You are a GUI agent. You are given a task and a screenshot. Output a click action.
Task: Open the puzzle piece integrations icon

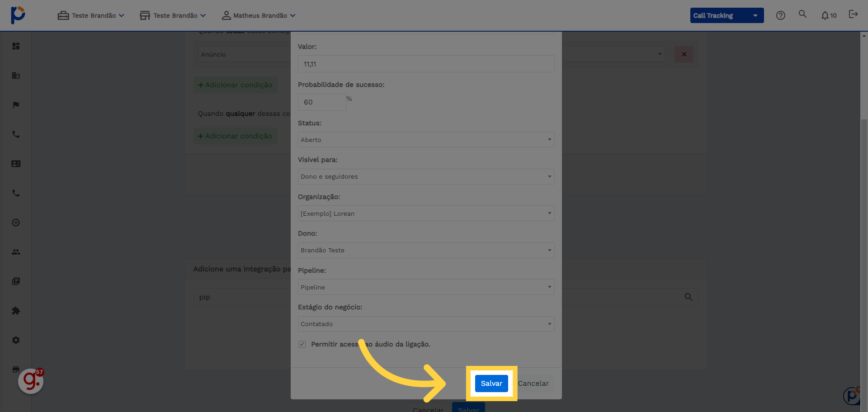[16, 311]
